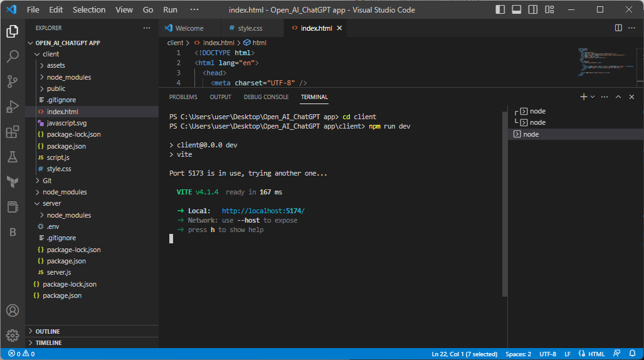The width and height of the screenshot is (644, 360).
Task: Open the Accounts menu icon
Action: tap(13, 310)
